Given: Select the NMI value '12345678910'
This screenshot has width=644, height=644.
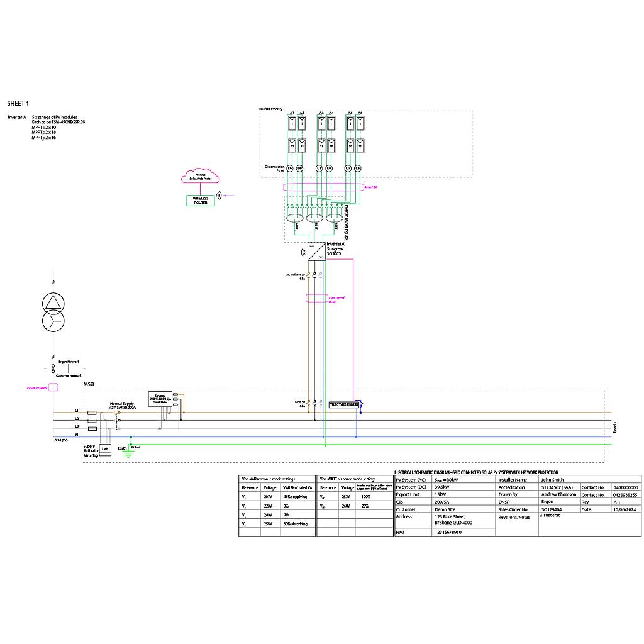Looking at the screenshot, I should pos(448,532).
